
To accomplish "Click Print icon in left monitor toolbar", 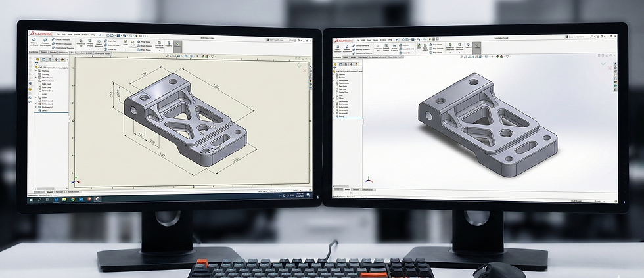I will click(124, 35).
